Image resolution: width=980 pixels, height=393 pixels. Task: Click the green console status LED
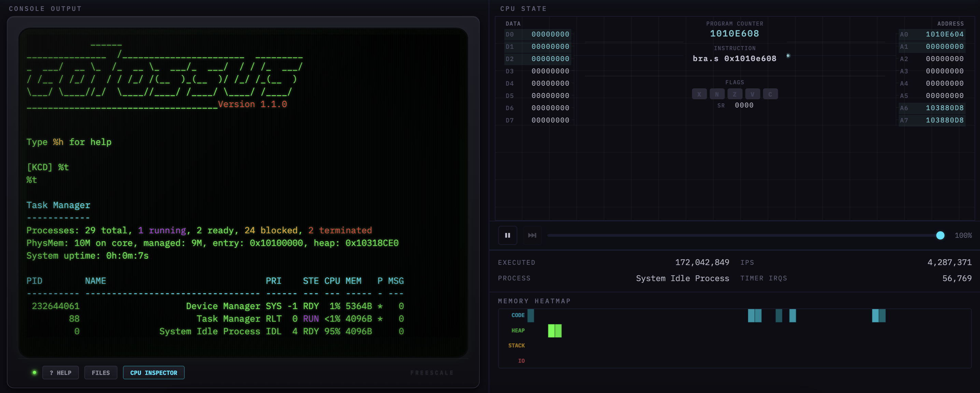[34, 373]
